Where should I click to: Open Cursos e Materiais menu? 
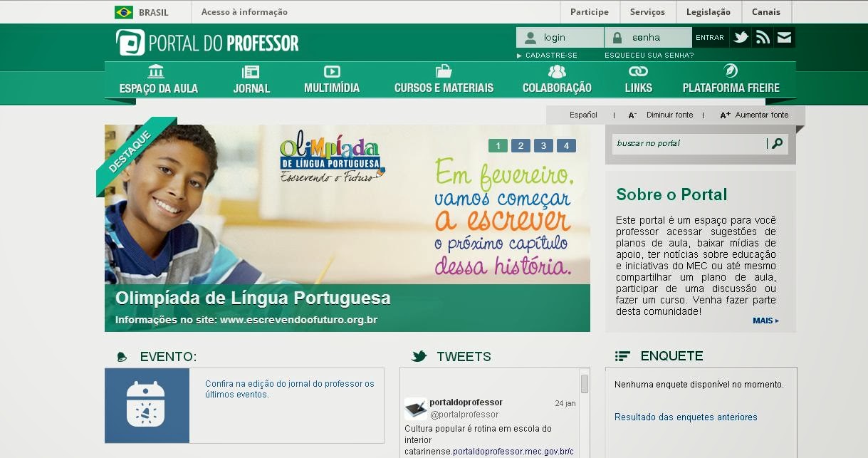pos(444,88)
